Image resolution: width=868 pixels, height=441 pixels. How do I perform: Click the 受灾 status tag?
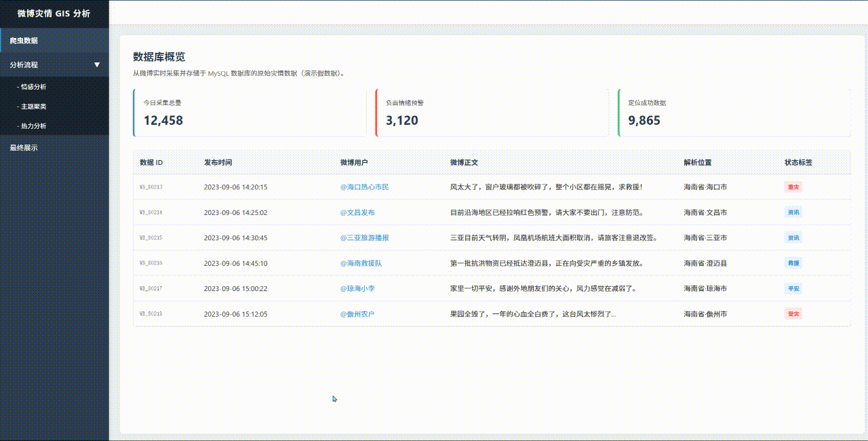coord(793,314)
